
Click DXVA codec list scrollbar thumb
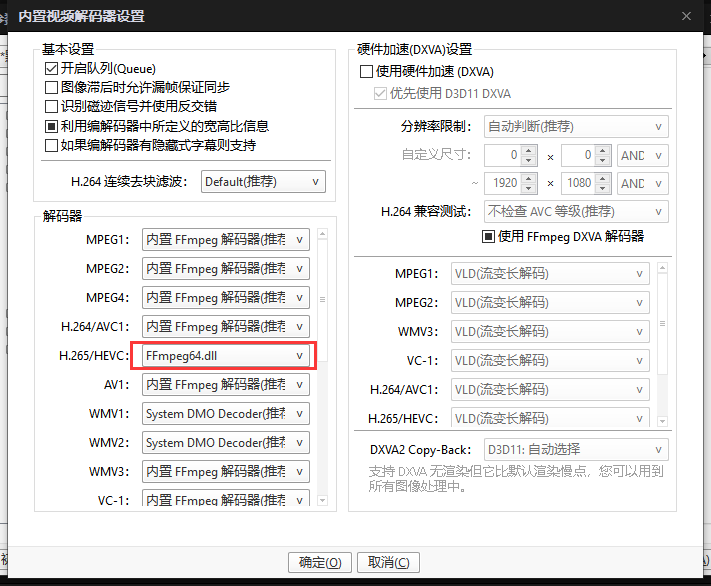(662, 324)
